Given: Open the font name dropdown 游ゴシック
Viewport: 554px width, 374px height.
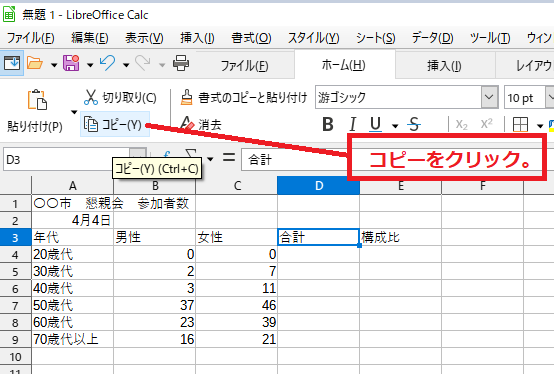Looking at the screenshot, I should point(489,97).
